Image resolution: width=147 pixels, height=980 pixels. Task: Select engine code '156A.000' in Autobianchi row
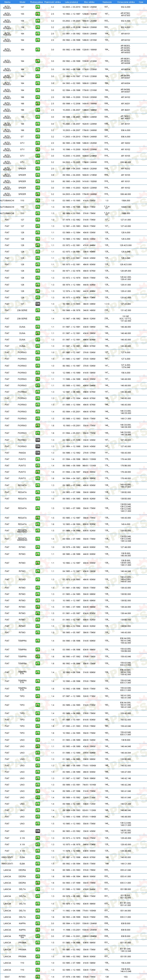pyautogui.click(x=126, y=201)
